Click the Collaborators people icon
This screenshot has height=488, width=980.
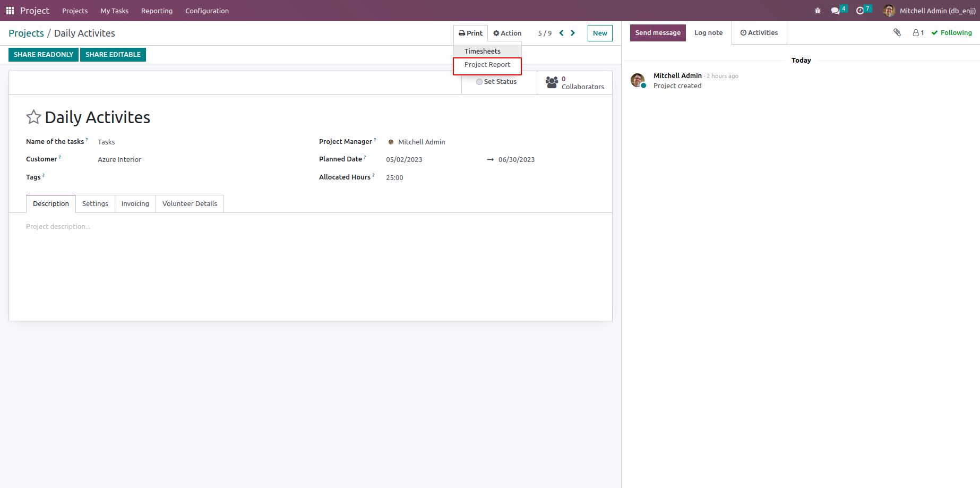point(552,82)
